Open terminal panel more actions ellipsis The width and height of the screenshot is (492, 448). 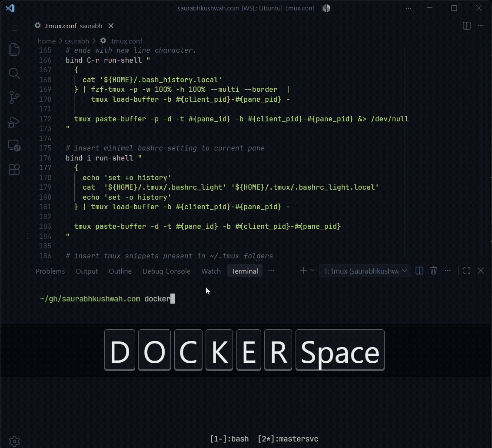pyautogui.click(x=448, y=271)
